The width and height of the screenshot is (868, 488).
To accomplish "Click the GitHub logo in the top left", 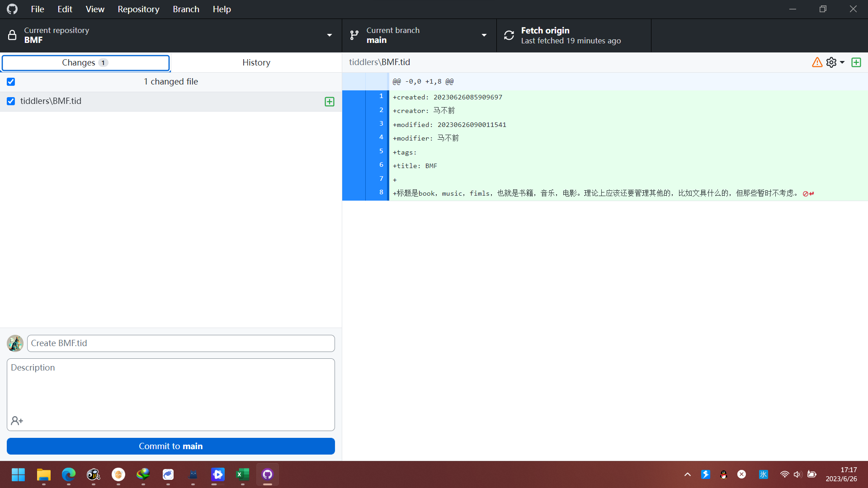I will [12, 9].
